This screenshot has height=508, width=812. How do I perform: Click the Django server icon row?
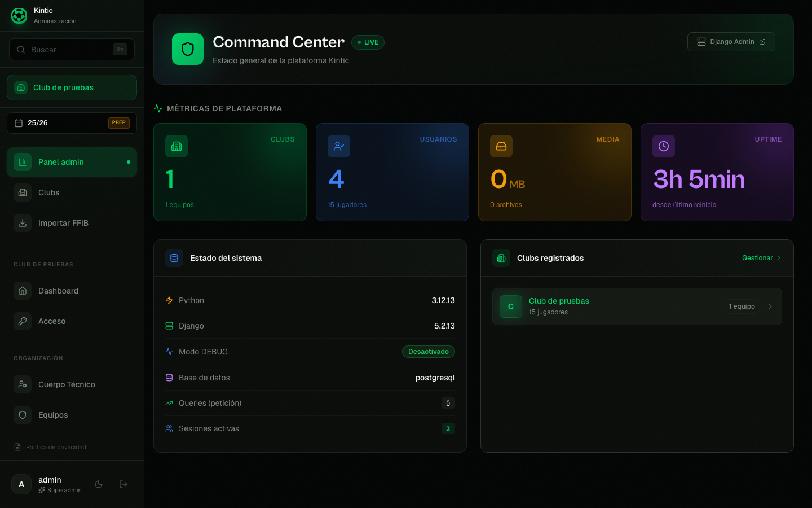[x=169, y=326]
